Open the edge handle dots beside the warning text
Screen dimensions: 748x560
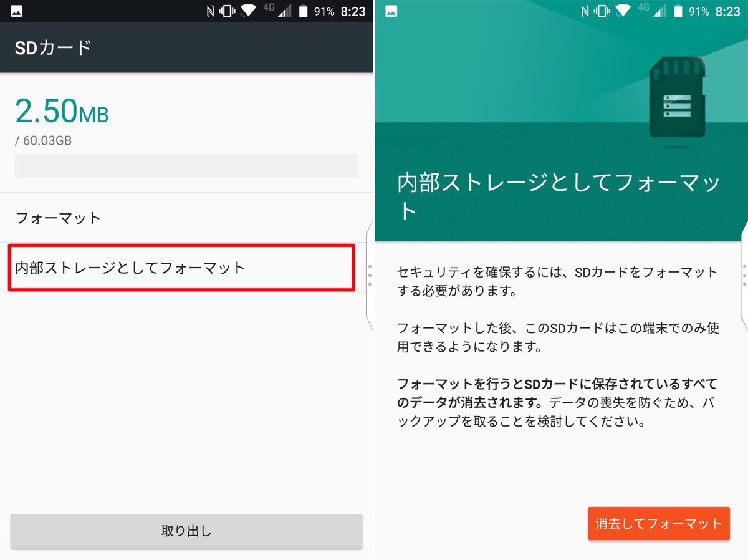(x=744, y=275)
